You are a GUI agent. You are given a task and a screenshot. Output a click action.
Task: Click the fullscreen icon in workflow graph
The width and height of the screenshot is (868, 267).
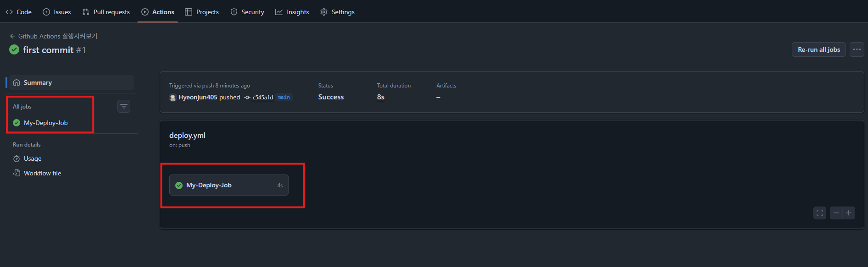pos(819,213)
